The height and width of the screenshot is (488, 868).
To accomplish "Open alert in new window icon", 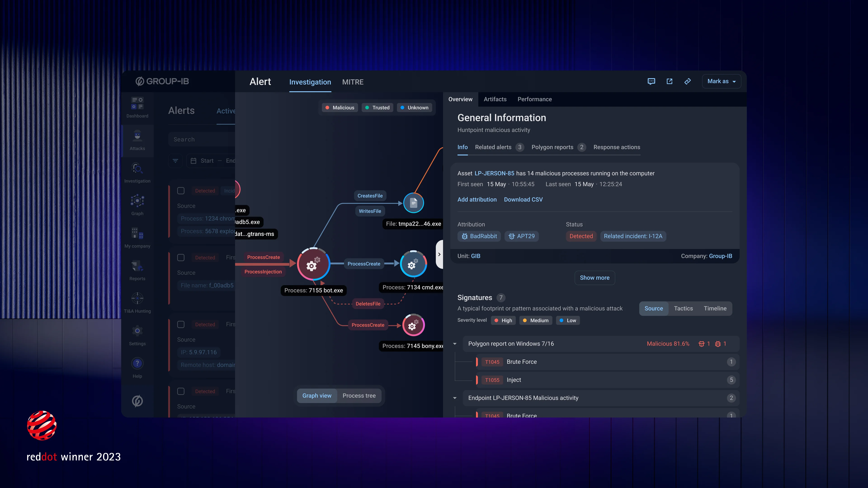I will pos(670,82).
